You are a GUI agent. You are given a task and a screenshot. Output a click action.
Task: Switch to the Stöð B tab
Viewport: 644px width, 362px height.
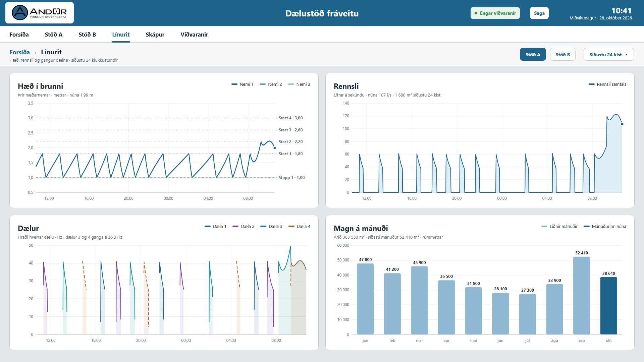pyautogui.click(x=87, y=35)
